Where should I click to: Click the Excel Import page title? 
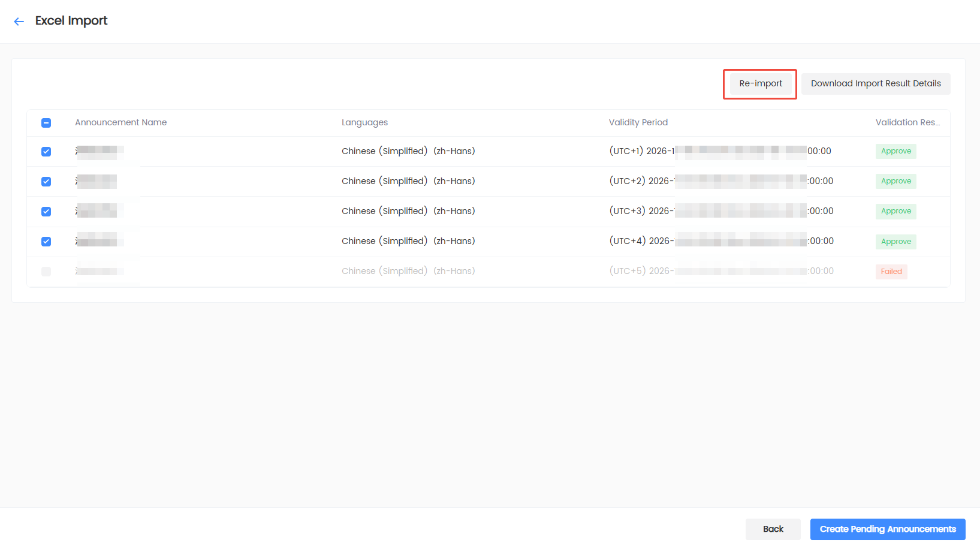[71, 21]
